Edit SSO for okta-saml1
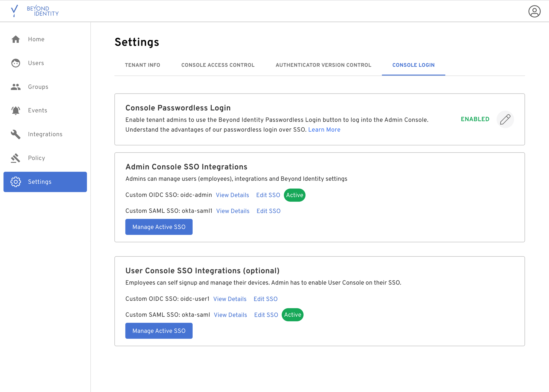The width and height of the screenshot is (549, 392). click(268, 211)
